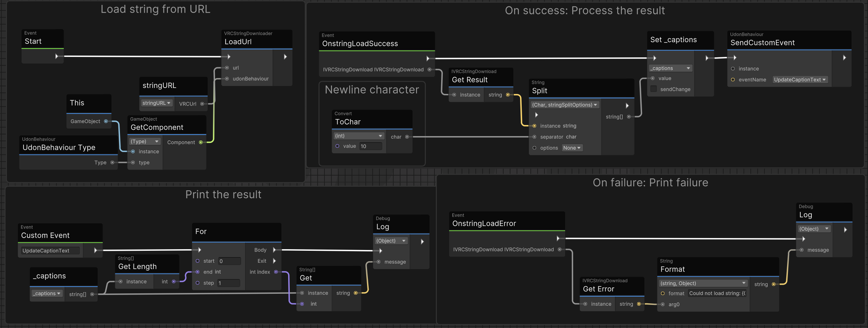Select the SendCustomEvent node header

pos(789,40)
